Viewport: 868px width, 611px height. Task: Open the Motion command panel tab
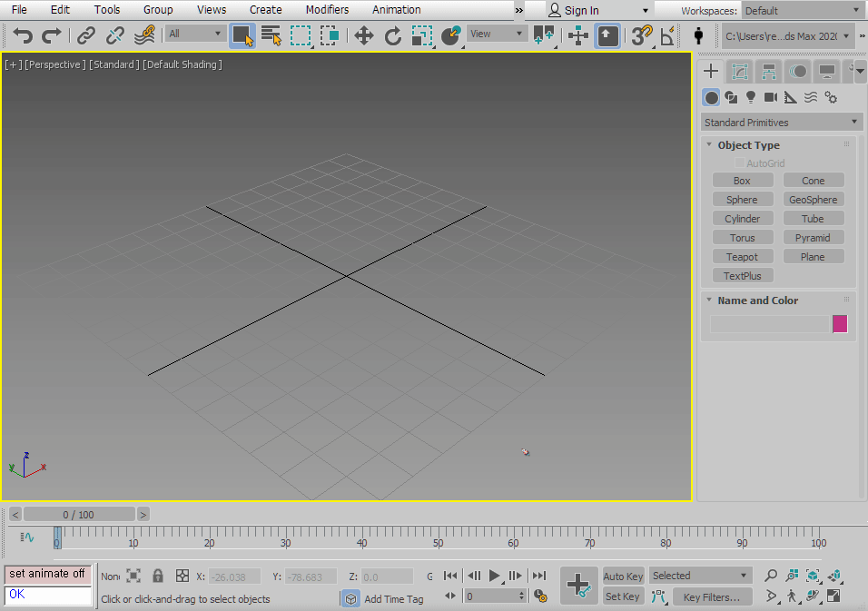pos(798,72)
